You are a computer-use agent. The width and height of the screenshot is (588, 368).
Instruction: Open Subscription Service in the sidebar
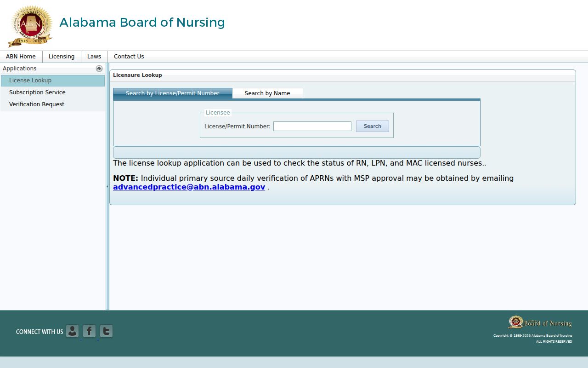[53, 92]
